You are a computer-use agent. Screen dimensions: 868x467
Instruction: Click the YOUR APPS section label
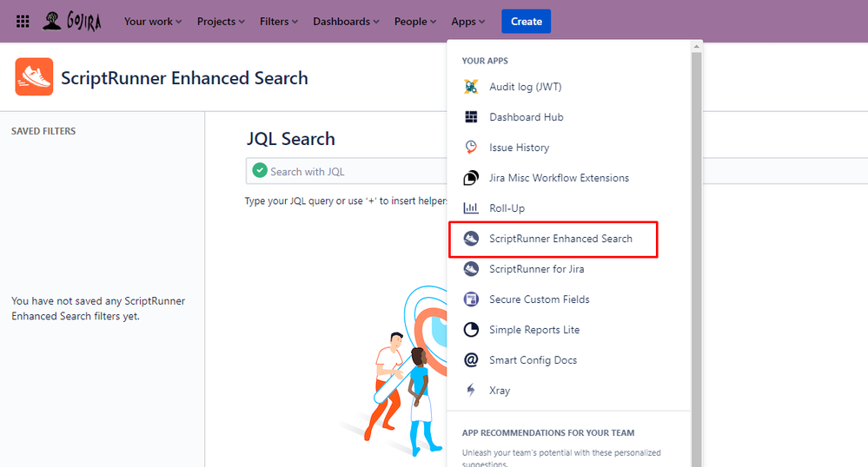click(485, 61)
